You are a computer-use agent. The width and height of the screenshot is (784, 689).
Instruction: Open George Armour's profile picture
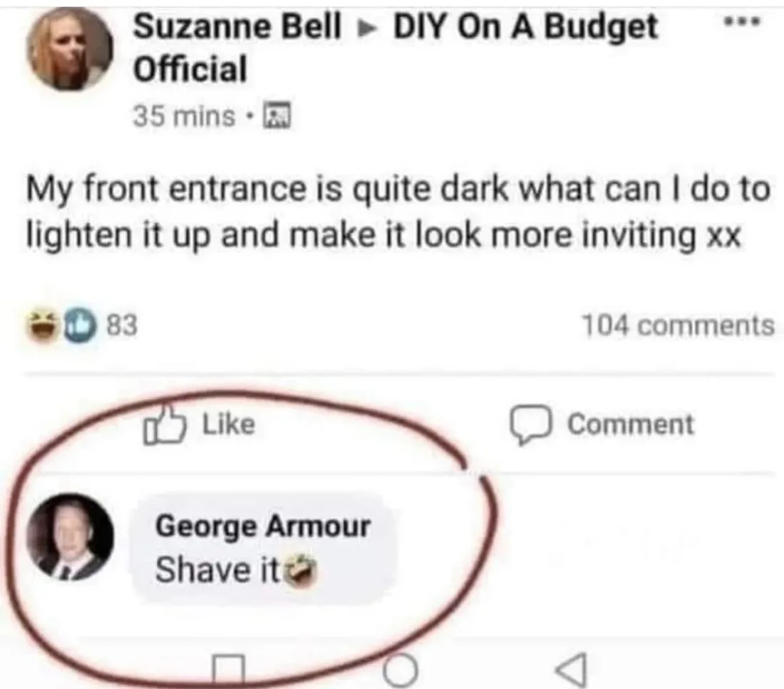70,537
